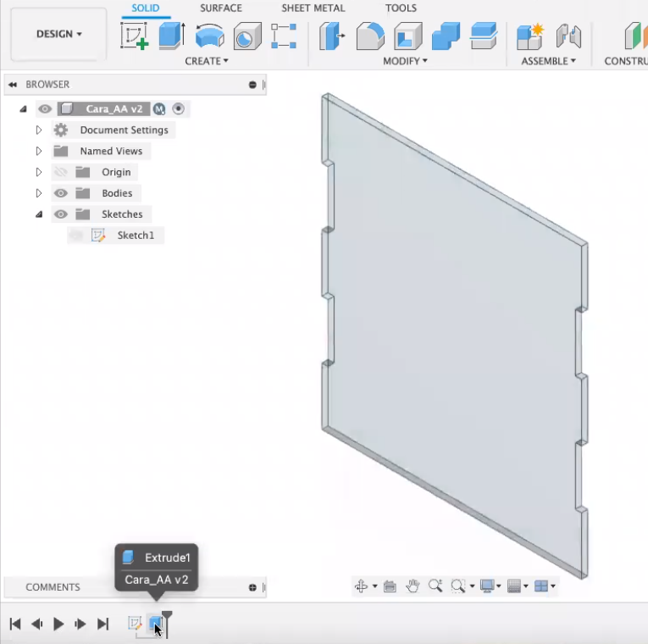
Task: Open the ASSEMBLE menu dropdown
Action: pos(548,61)
